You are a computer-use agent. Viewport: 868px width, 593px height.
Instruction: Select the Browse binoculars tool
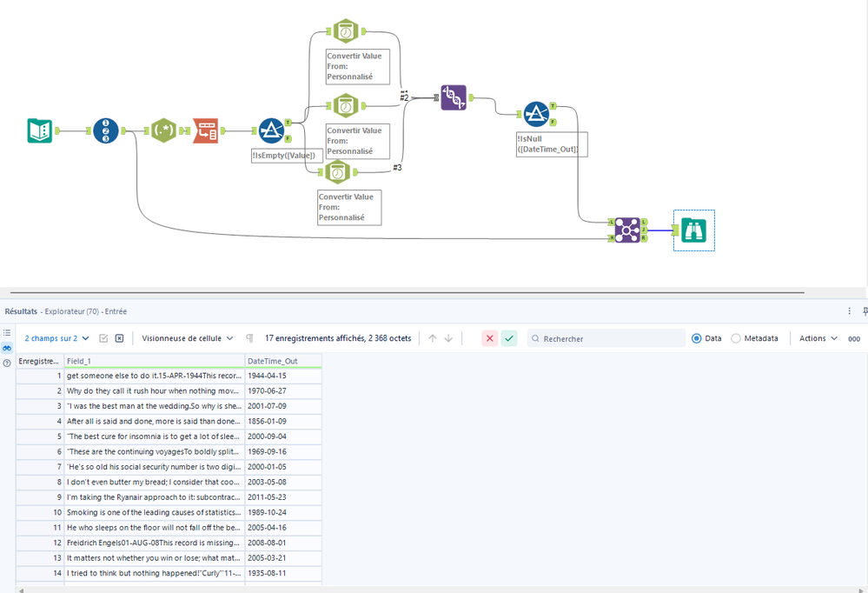(x=693, y=230)
